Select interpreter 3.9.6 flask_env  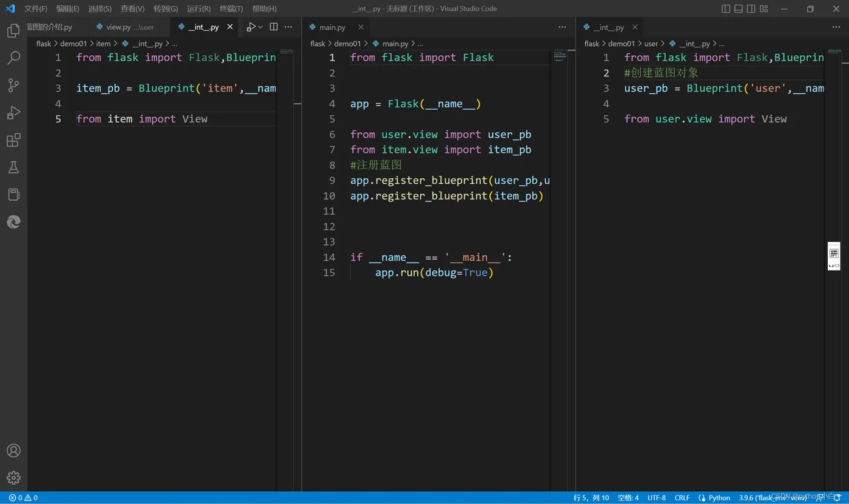[x=773, y=498]
